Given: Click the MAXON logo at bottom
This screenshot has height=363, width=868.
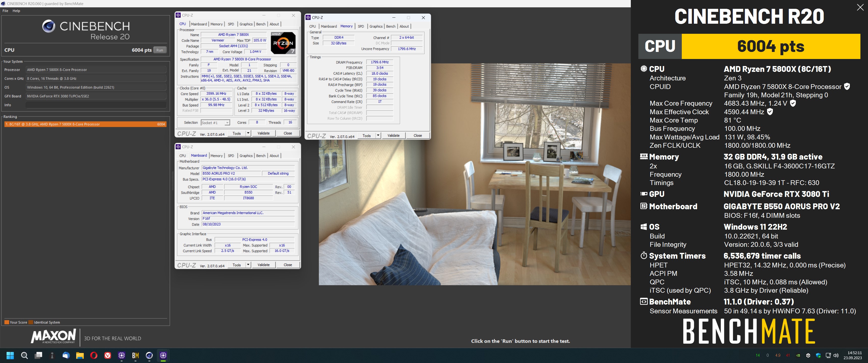Looking at the screenshot, I should [53, 336].
